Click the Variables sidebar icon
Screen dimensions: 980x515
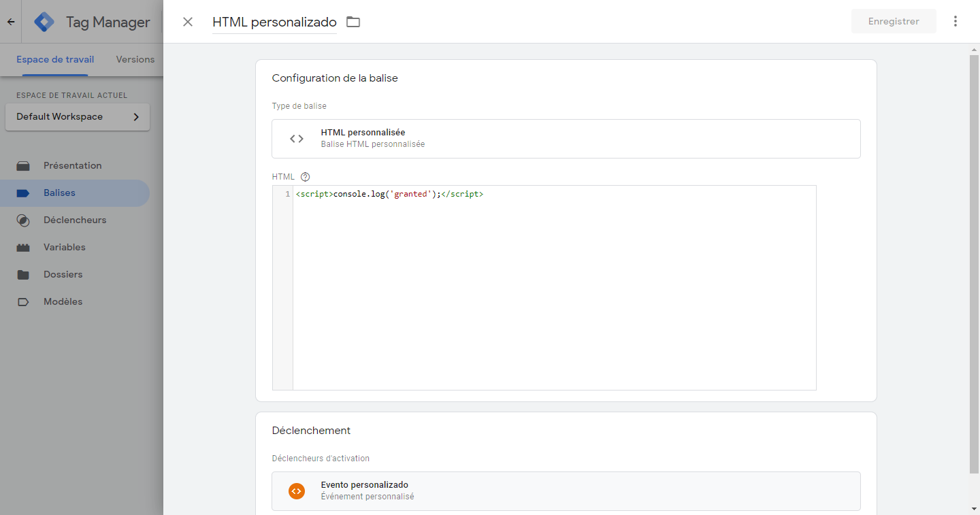coord(23,248)
